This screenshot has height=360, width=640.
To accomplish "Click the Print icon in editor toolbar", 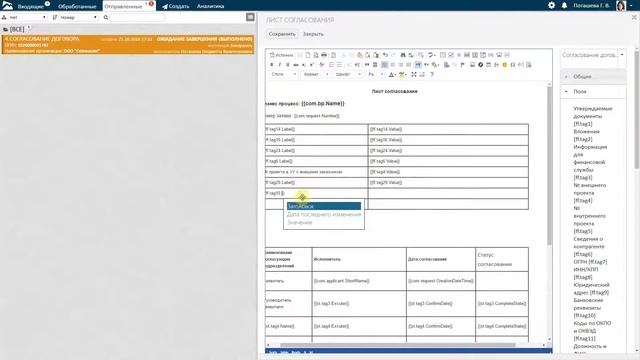I will tap(324, 55).
